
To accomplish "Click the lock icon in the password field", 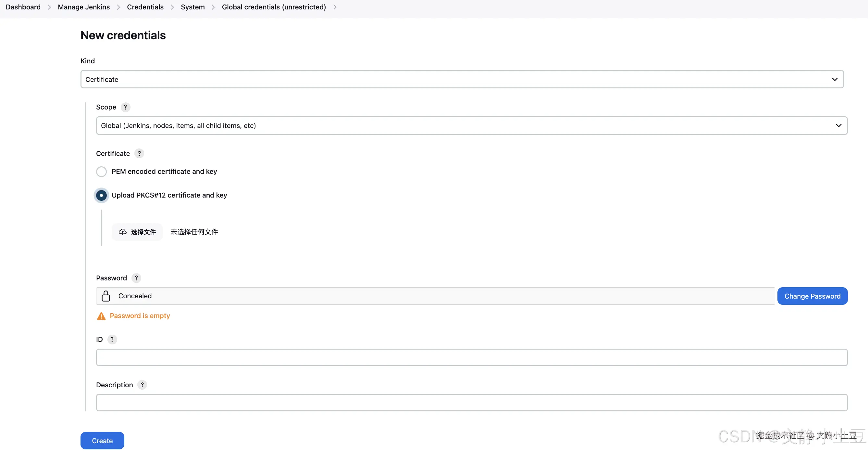I will (106, 296).
